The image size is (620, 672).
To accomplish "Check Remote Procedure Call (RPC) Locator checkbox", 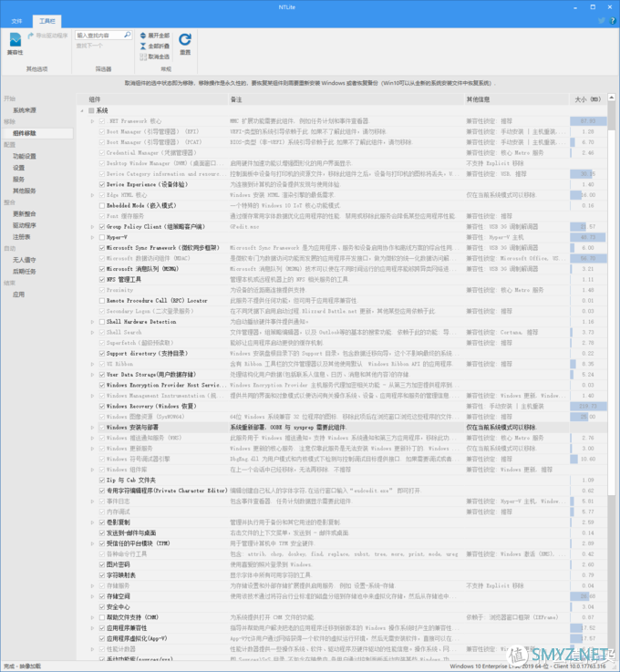I will click(102, 301).
